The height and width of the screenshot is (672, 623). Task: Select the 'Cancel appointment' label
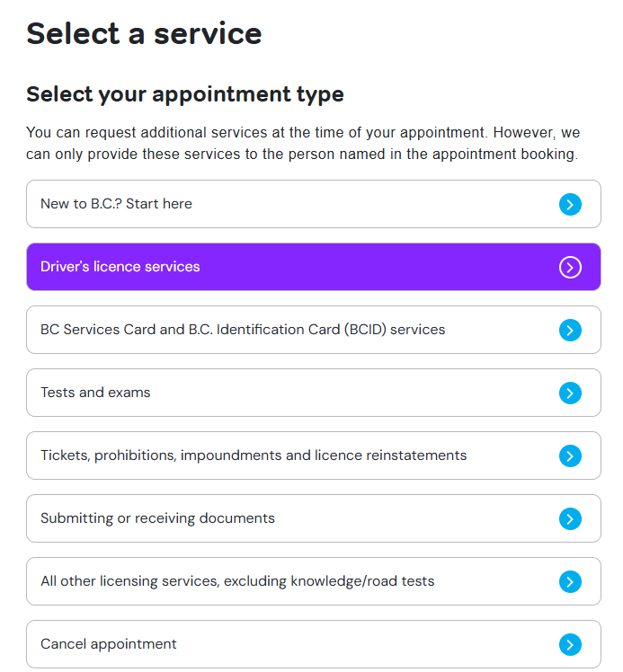[x=109, y=644]
